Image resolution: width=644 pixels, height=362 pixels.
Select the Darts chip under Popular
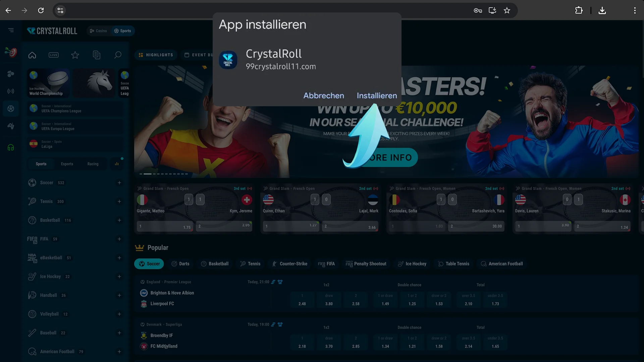[x=180, y=264]
